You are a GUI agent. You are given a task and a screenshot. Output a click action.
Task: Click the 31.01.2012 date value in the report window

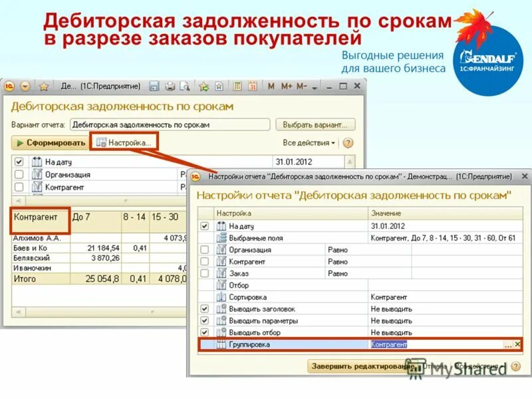[294, 162]
